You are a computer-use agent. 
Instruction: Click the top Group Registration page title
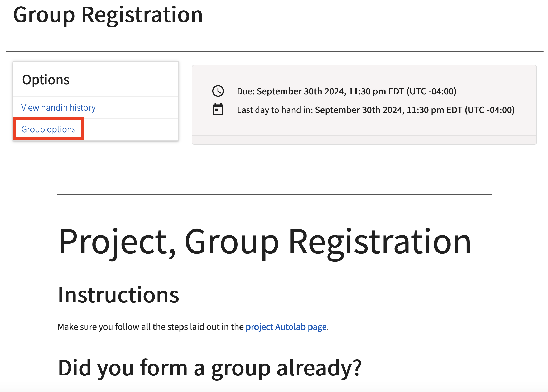(x=108, y=15)
